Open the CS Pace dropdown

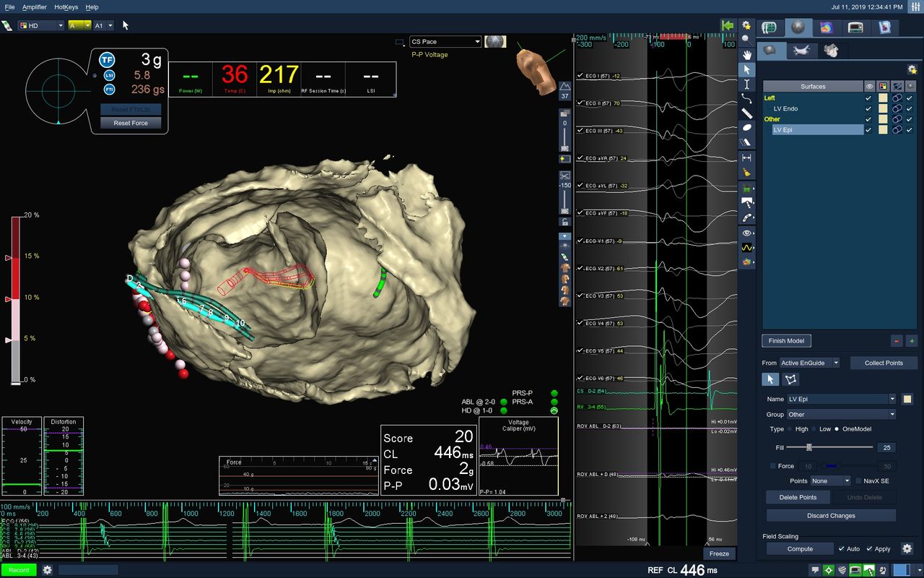[445, 42]
